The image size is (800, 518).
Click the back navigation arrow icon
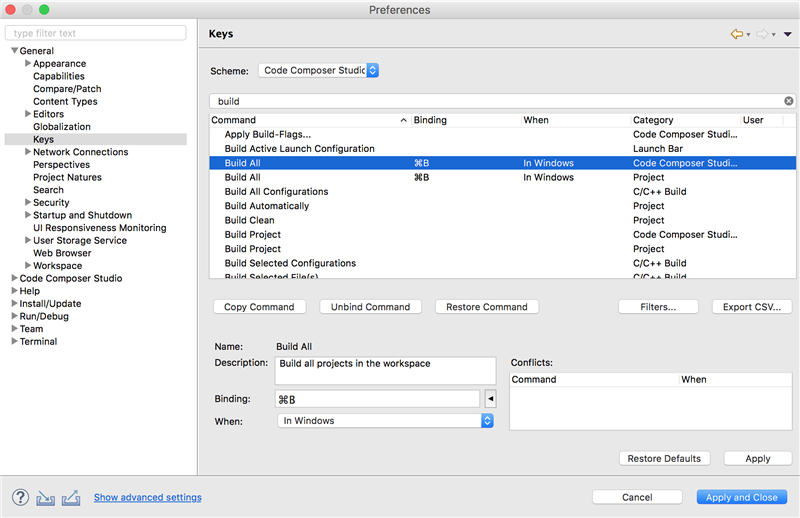pos(737,34)
